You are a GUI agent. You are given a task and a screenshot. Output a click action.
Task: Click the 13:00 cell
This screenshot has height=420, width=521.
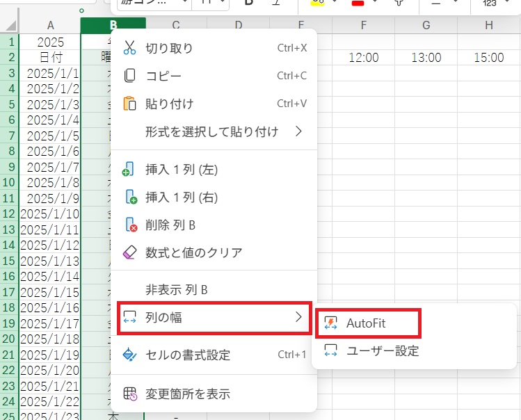426,58
